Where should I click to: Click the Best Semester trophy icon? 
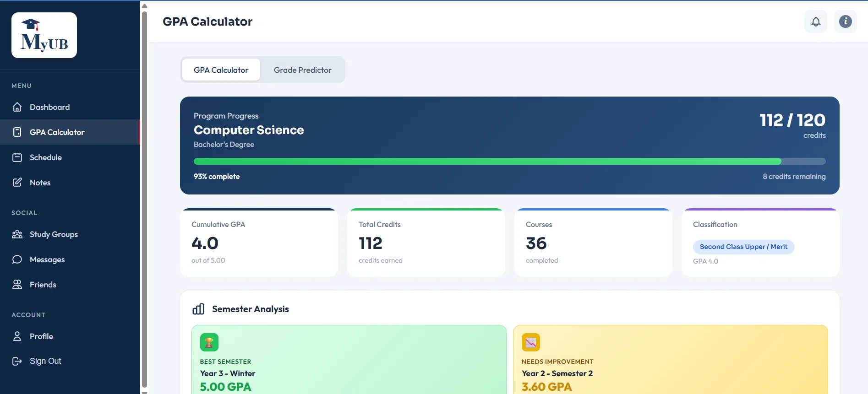[x=209, y=342]
